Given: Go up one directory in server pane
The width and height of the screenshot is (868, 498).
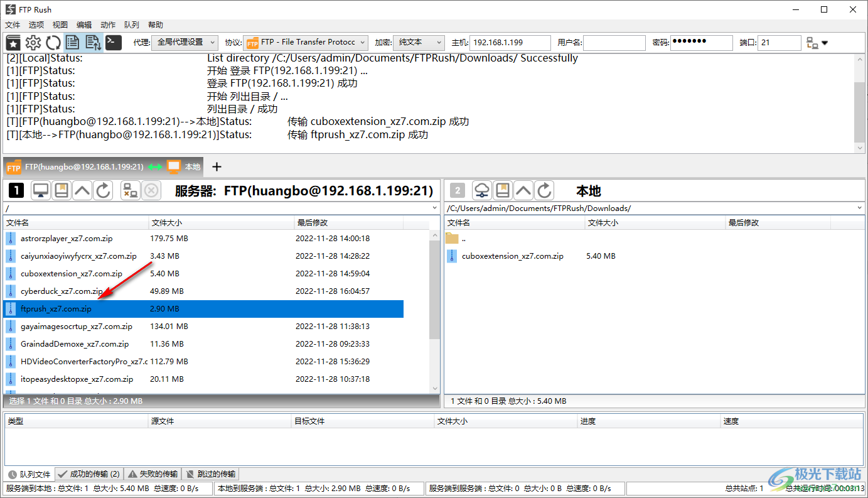Looking at the screenshot, I should coord(82,190).
